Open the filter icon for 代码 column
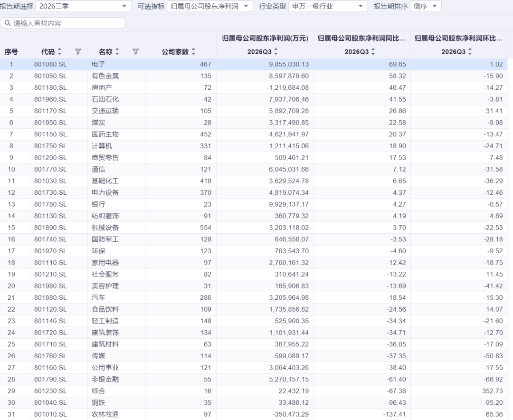This screenshot has height=420, width=513. (78, 52)
